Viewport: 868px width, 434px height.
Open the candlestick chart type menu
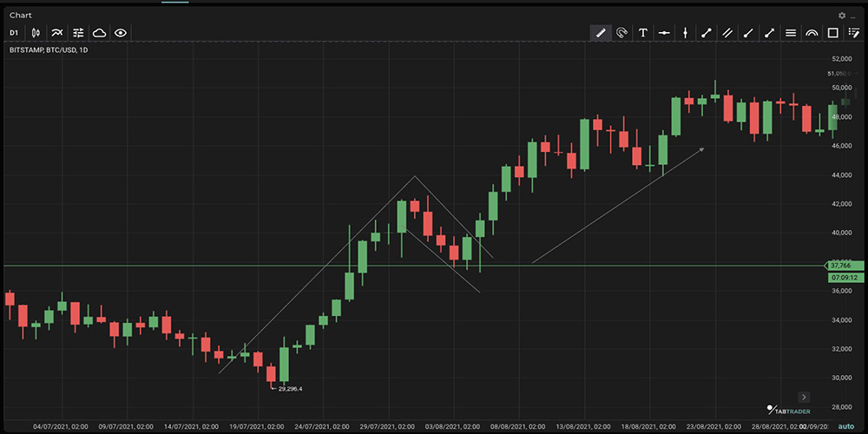coord(36,33)
